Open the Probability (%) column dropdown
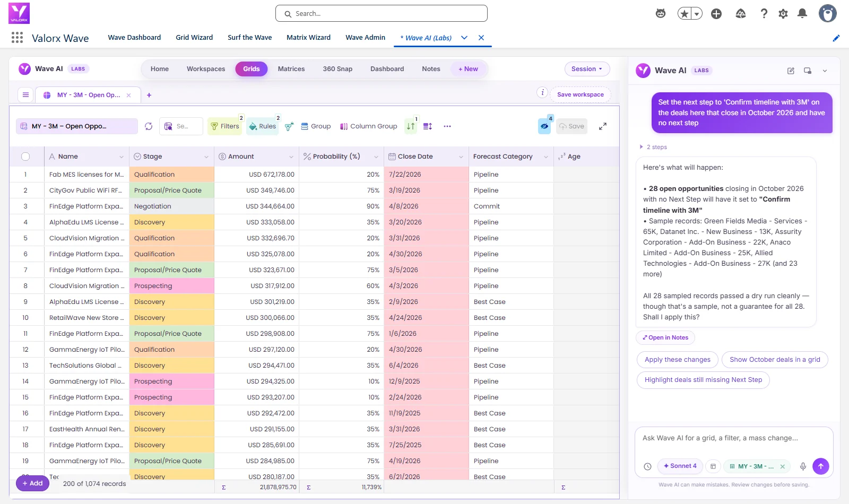The height and width of the screenshot is (504, 849). (376, 157)
